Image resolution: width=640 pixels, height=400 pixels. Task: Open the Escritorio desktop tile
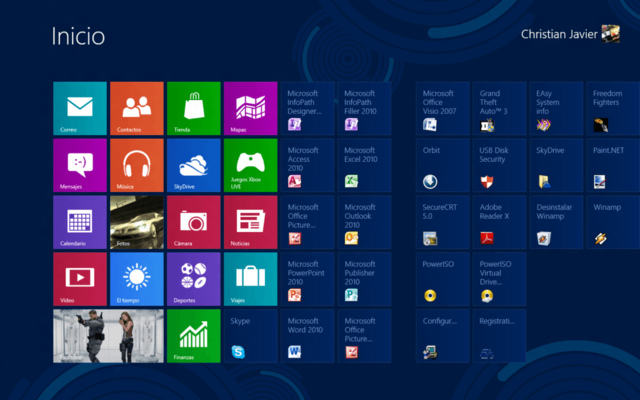tap(108, 336)
